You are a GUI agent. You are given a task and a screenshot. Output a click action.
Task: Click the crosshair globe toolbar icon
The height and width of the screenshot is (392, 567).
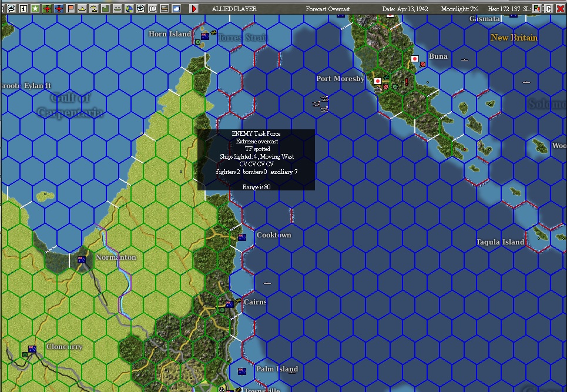[140, 9]
